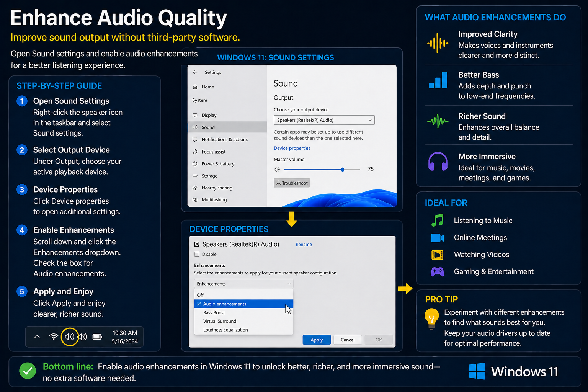
Task: Click the Sound speaker sidebar icon
Action: [x=195, y=127]
